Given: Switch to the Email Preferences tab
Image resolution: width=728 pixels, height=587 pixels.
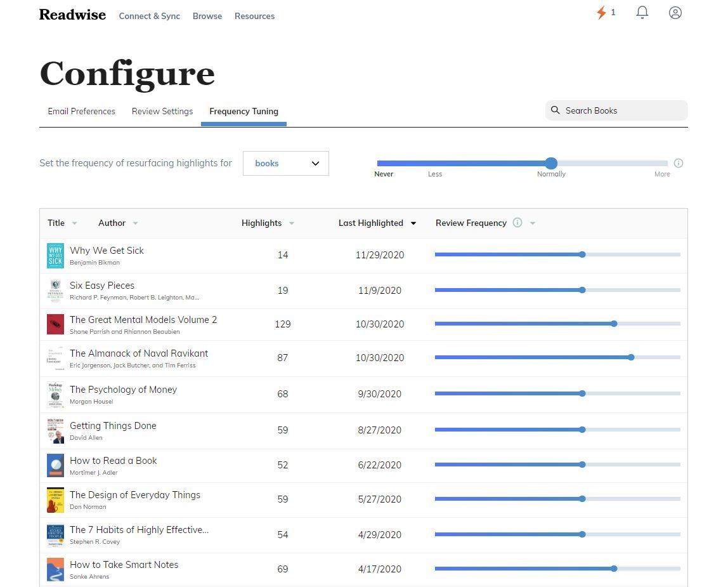Looking at the screenshot, I should (81, 111).
